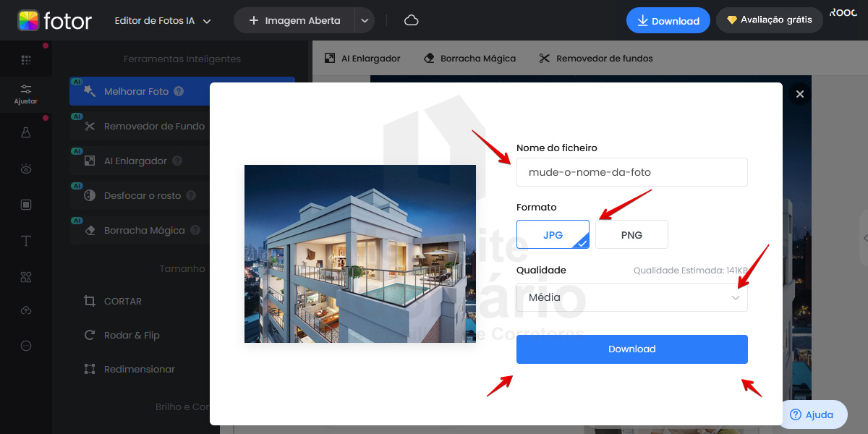The image size is (868, 434).
Task: Click the Nome do ficheiro text field
Action: tap(631, 172)
